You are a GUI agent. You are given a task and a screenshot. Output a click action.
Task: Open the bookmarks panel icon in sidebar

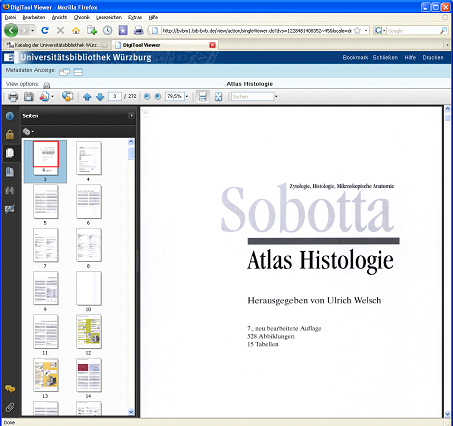tap(10, 172)
